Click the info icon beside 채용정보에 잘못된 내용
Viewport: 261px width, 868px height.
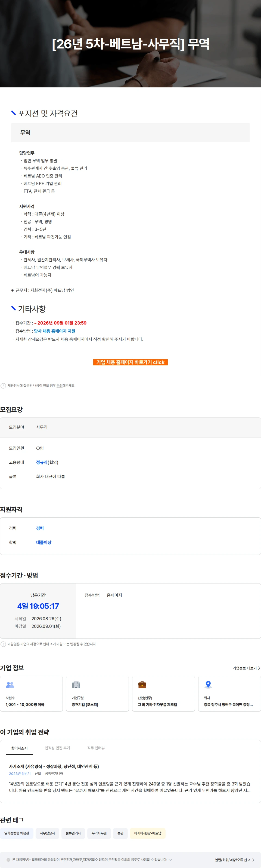click(x=3, y=386)
